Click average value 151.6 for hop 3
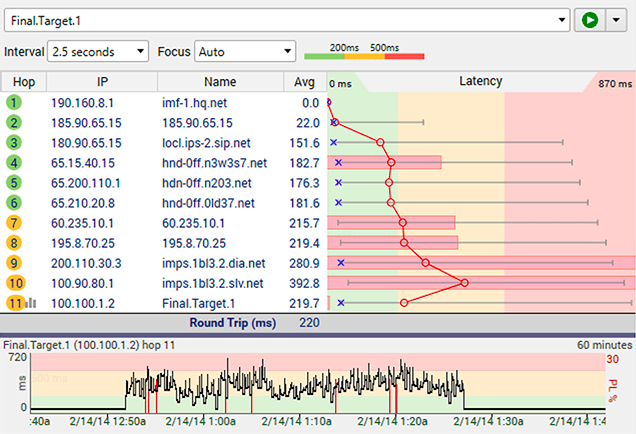The height and width of the screenshot is (434, 636). (304, 143)
